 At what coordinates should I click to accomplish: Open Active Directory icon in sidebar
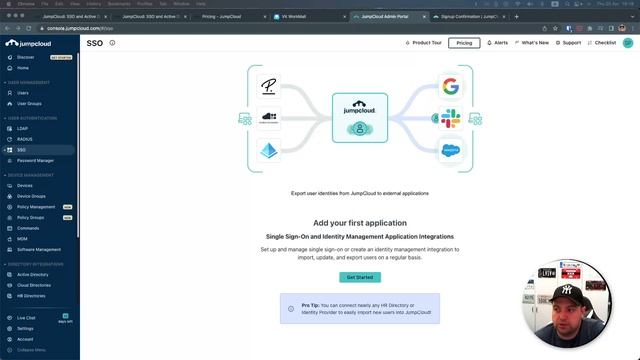click(x=10, y=275)
